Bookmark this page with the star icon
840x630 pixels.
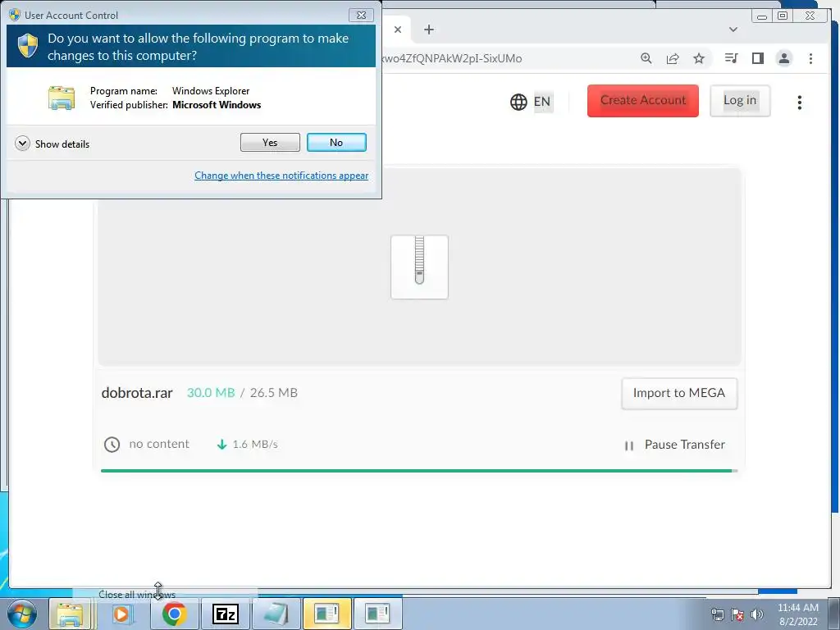click(699, 58)
